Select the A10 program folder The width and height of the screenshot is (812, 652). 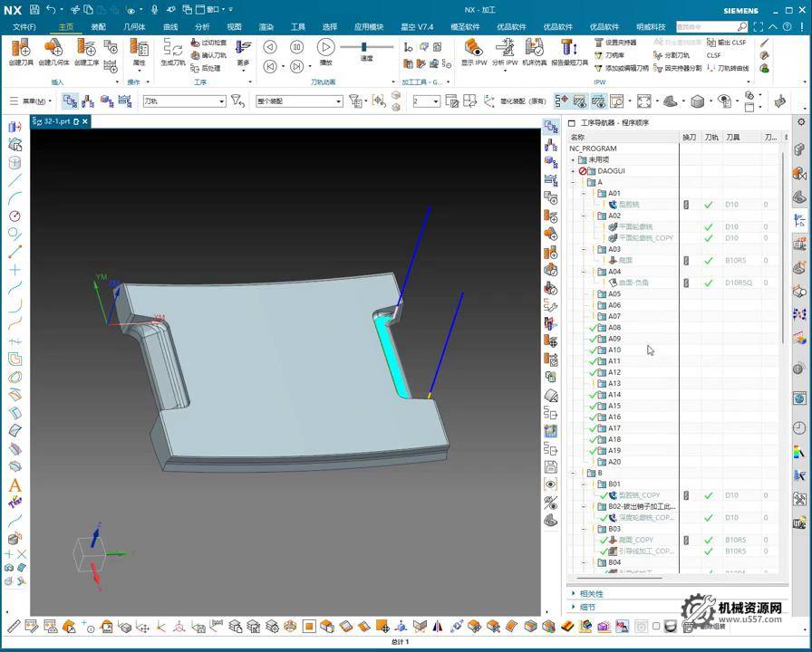(x=614, y=350)
